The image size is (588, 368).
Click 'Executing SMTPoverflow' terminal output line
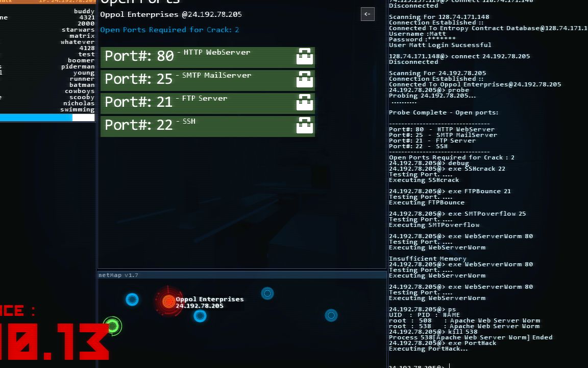pos(434,225)
